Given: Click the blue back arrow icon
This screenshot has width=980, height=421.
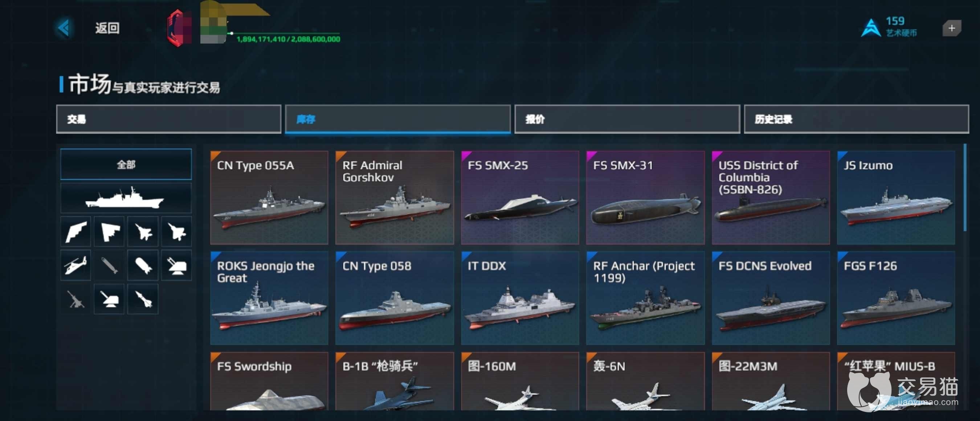Looking at the screenshot, I should pos(64,28).
